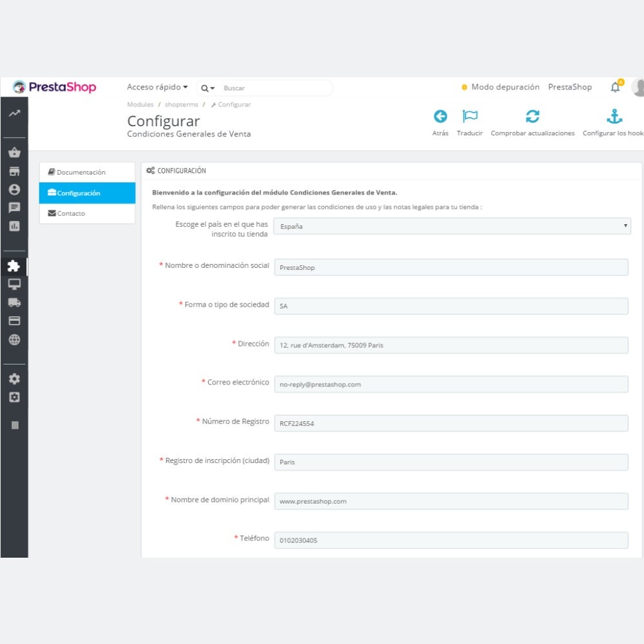Click the Registro de inscripción (ciudad) field
Image resolution: width=644 pixels, height=644 pixels.
pos(451,462)
